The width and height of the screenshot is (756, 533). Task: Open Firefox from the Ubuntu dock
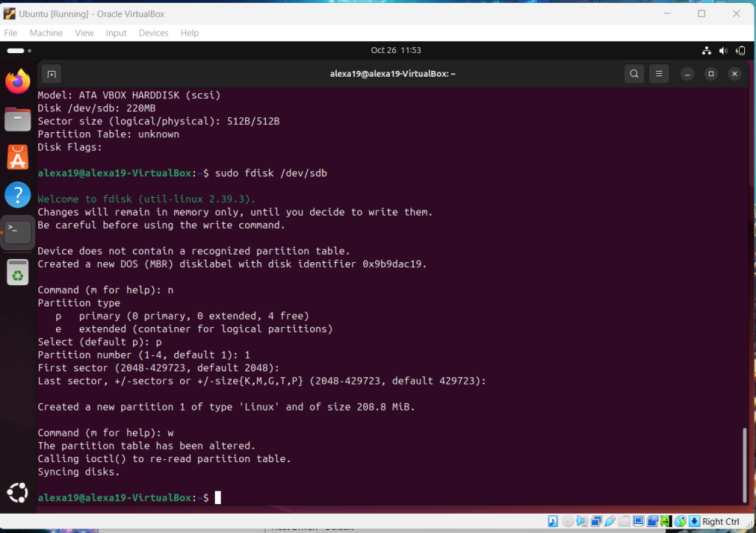18,81
